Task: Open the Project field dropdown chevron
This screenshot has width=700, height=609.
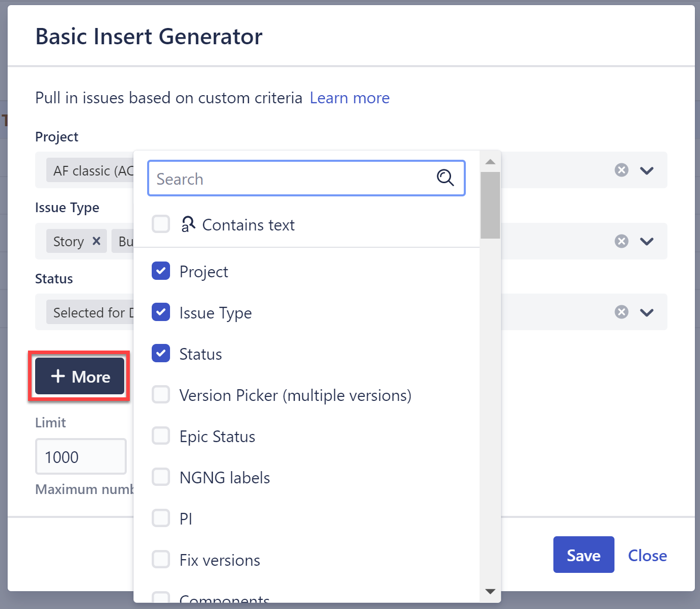Action: click(647, 170)
